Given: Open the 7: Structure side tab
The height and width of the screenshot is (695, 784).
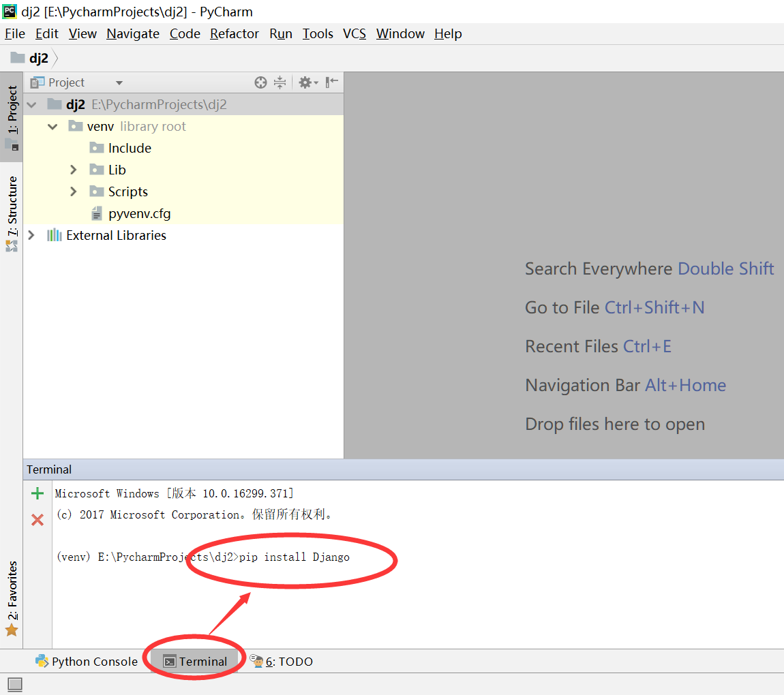Looking at the screenshot, I should tap(12, 213).
